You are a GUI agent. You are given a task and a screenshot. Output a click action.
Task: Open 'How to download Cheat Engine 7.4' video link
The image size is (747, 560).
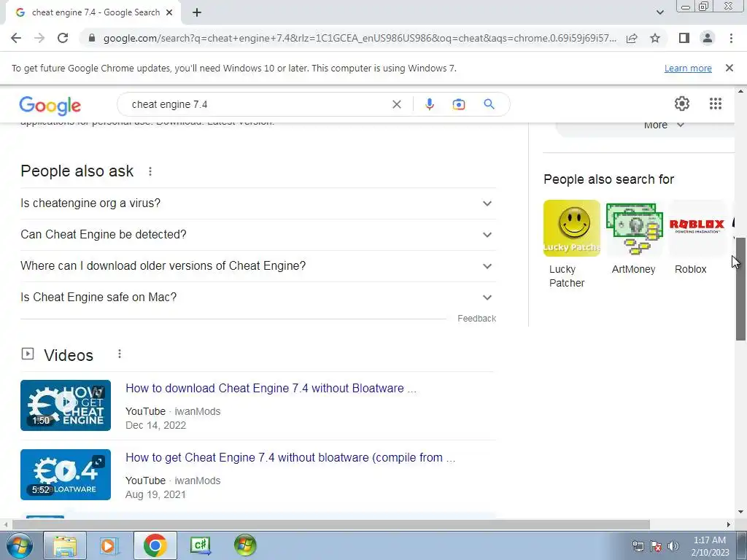pos(271,388)
